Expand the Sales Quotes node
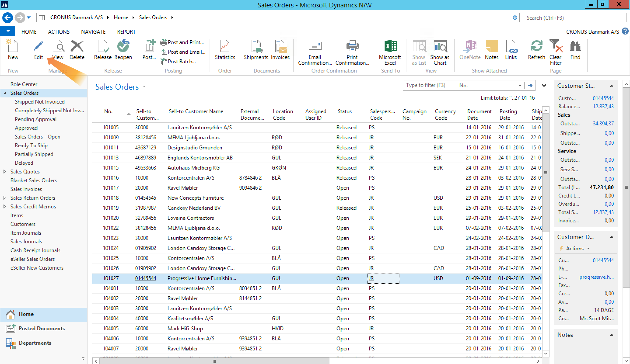 (5, 172)
